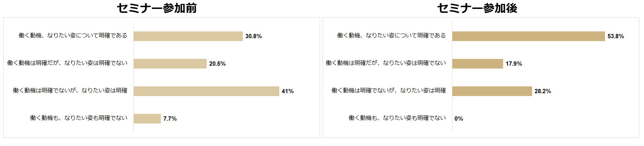Select the 53.8% bar in the 参加後 chart
Viewport: 644px width, 146px height.
point(529,36)
